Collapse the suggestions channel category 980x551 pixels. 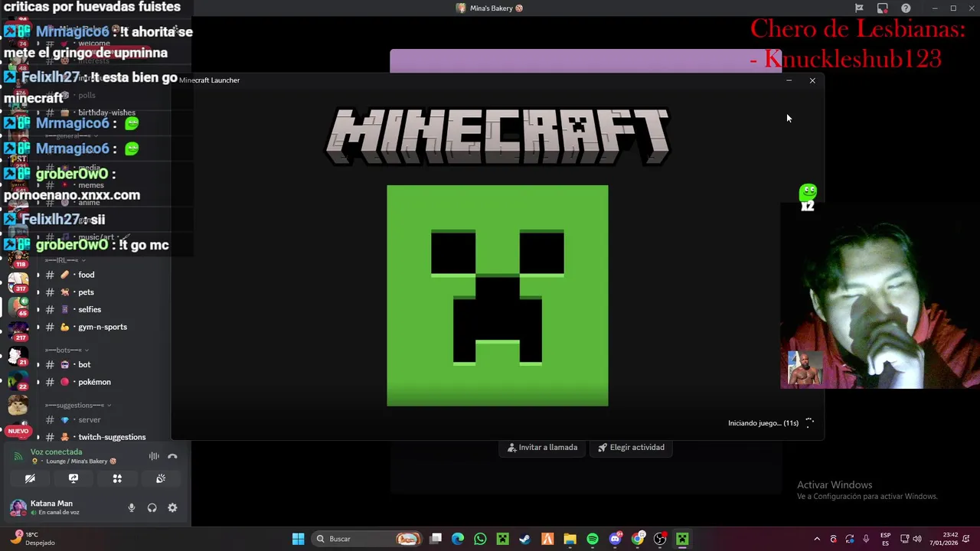[78, 405]
